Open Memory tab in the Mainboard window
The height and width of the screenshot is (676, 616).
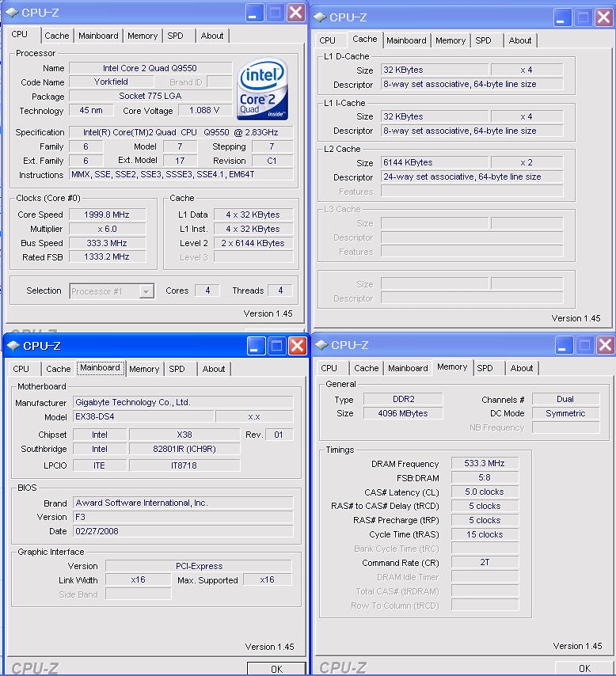pos(144,369)
